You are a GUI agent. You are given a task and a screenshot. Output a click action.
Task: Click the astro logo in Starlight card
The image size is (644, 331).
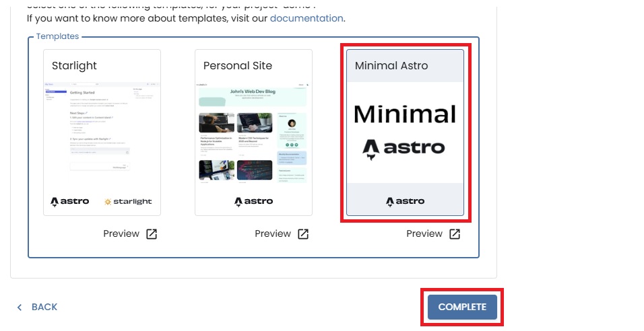coord(69,201)
